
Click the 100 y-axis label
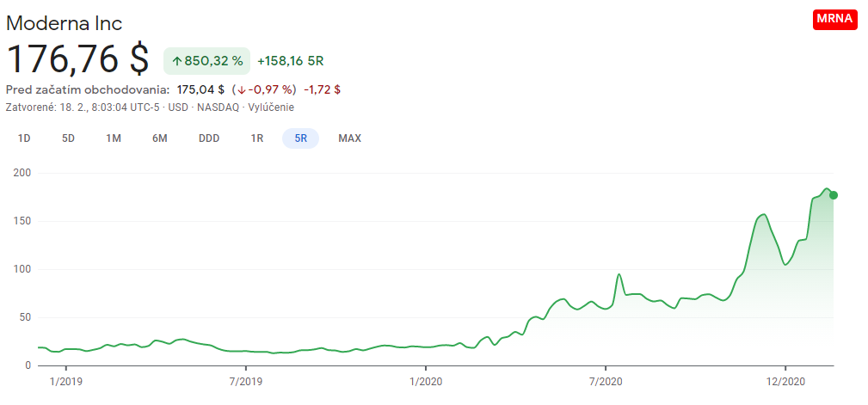[22, 269]
